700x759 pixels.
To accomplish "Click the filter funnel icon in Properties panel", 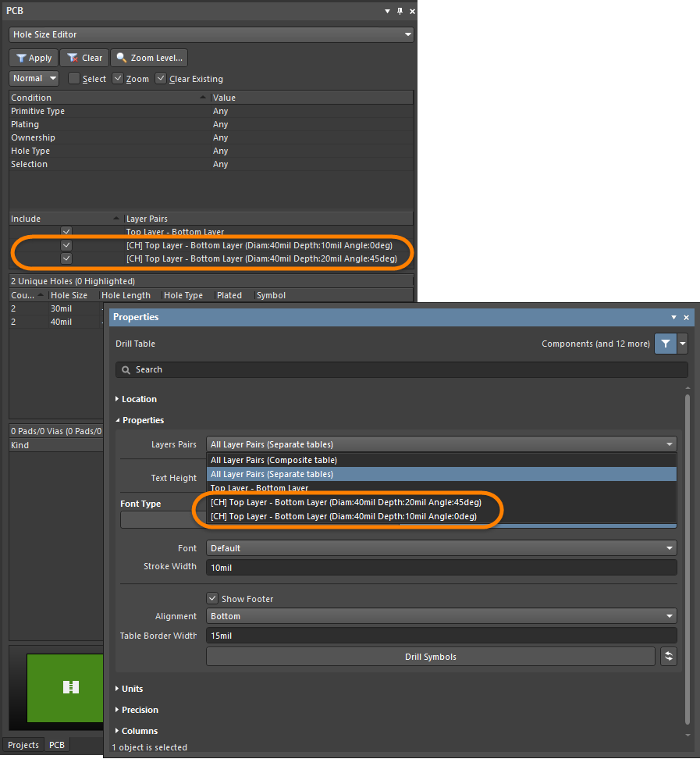I will [665, 344].
